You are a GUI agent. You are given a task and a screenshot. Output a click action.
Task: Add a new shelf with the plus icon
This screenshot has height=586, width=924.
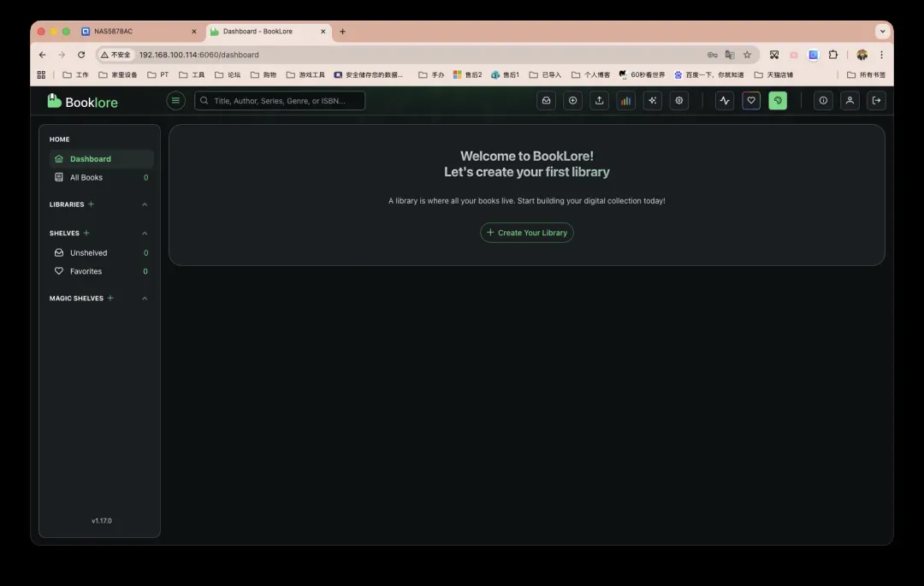tap(86, 234)
